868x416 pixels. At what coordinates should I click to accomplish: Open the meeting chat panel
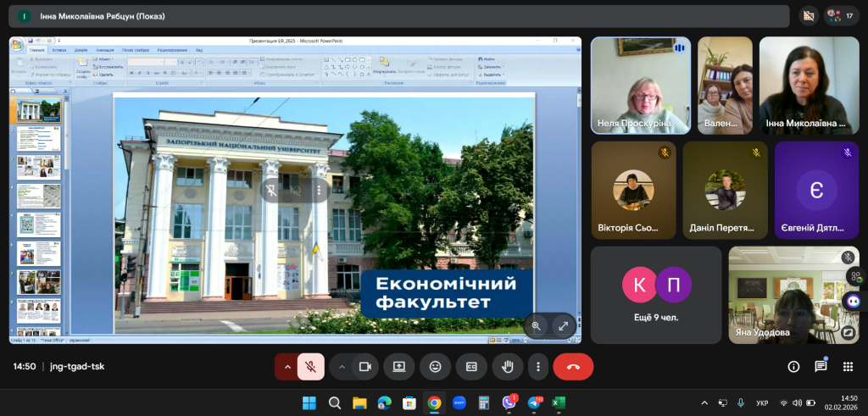point(821,366)
